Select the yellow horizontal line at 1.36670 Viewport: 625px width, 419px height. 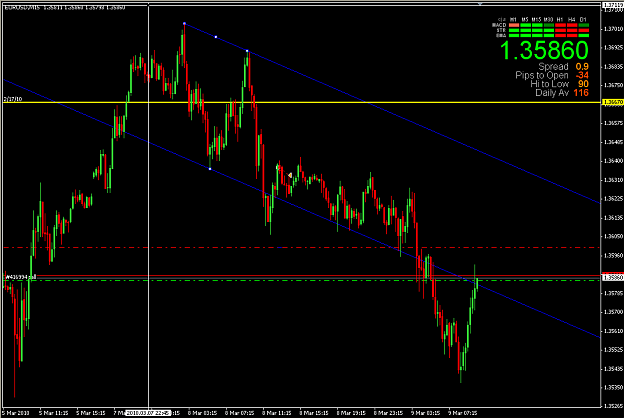point(303,102)
